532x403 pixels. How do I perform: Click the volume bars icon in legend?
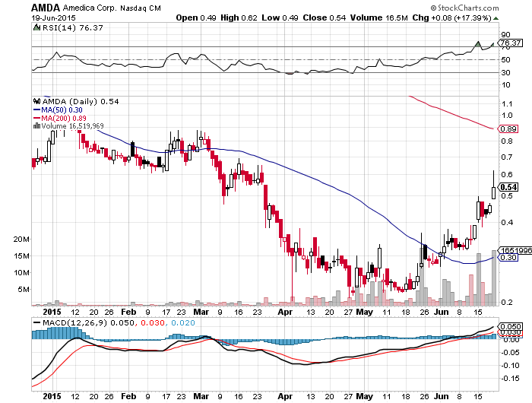[36, 126]
